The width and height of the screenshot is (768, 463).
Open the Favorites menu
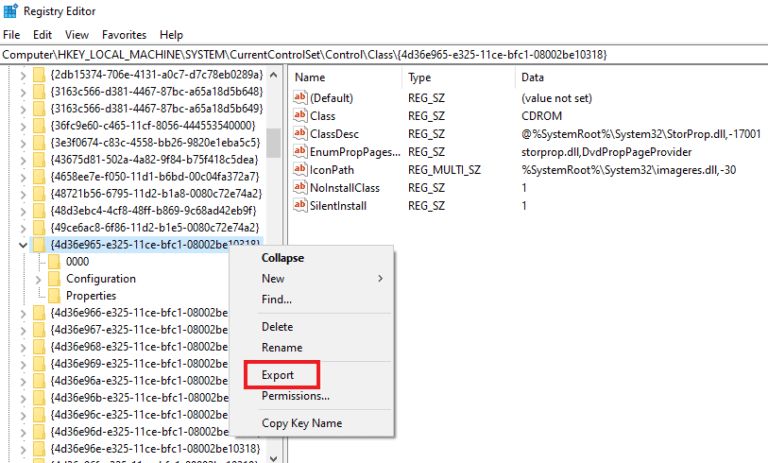pyautogui.click(x=123, y=35)
